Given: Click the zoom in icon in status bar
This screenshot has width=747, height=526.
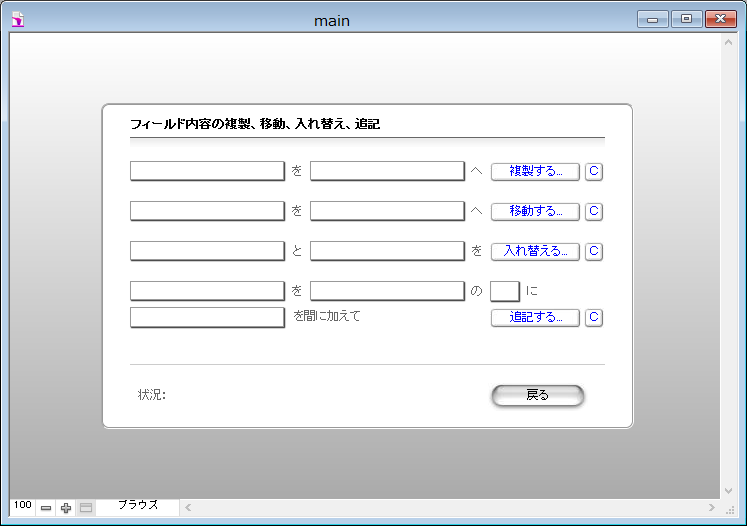Looking at the screenshot, I should point(66,508).
